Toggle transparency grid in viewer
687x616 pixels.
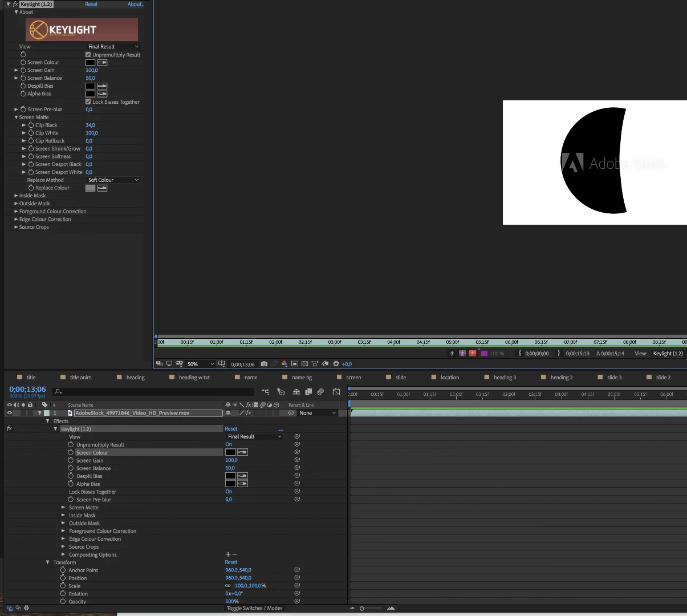pyautogui.click(x=305, y=364)
